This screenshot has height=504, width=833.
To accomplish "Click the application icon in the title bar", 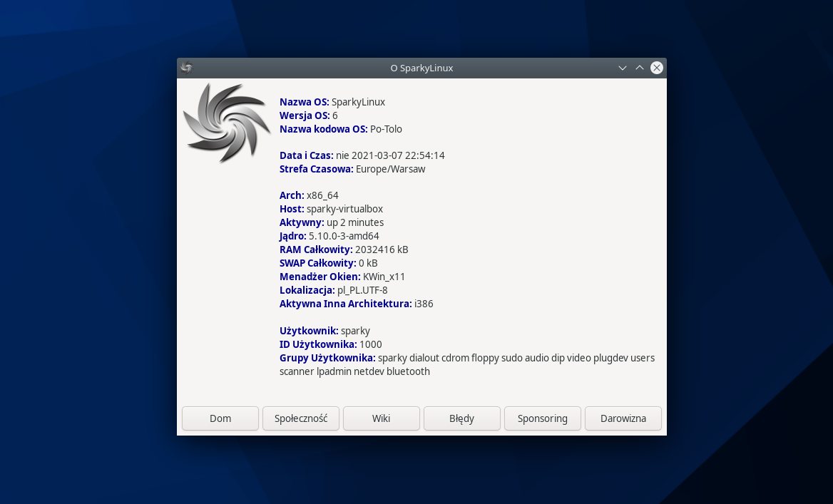I will pyautogui.click(x=187, y=68).
